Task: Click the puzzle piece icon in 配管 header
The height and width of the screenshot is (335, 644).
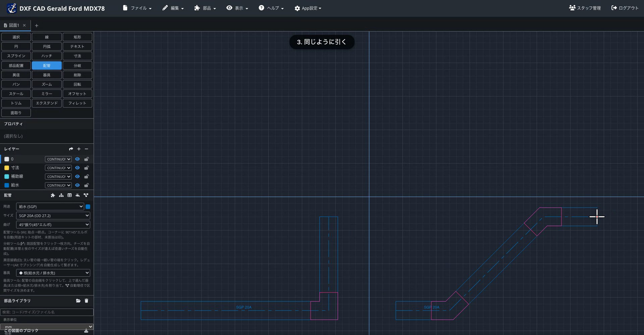Action: coord(53,195)
